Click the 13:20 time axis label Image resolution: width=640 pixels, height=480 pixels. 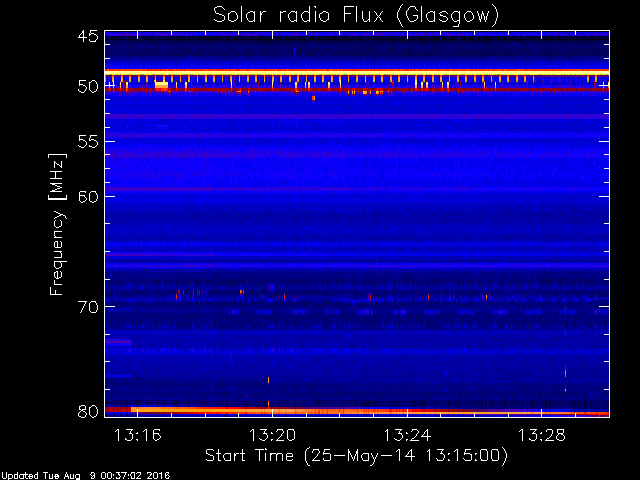tap(272, 436)
